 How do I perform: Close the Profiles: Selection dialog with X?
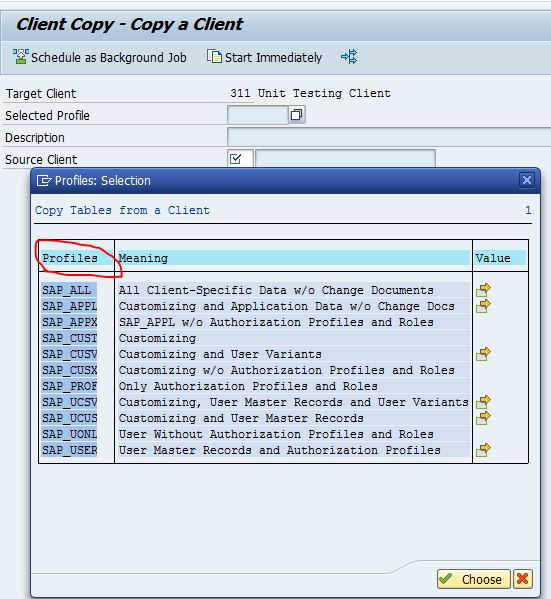pos(527,180)
